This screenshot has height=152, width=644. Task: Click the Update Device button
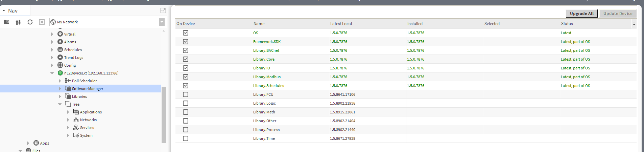pos(618,14)
